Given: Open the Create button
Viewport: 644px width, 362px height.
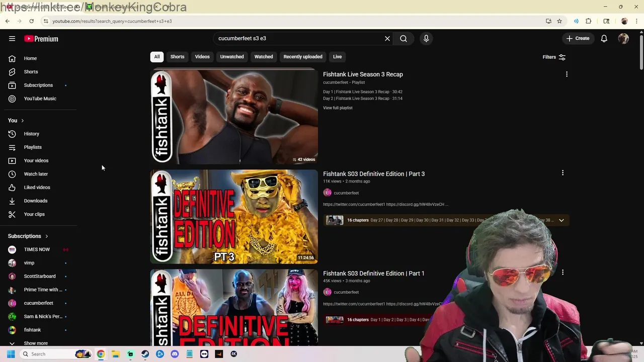Looking at the screenshot, I should tap(578, 38).
